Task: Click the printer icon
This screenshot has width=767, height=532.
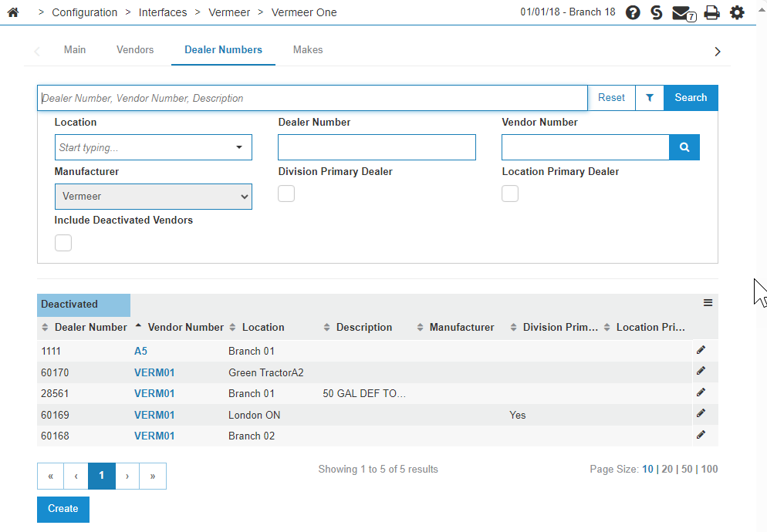Action: click(711, 12)
